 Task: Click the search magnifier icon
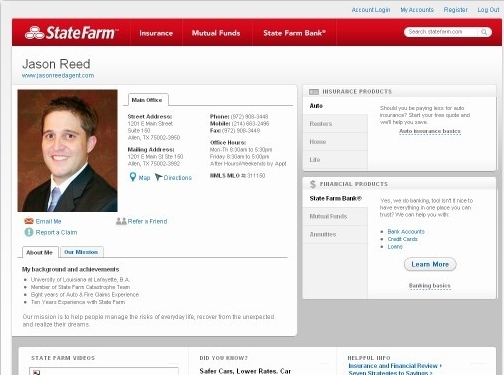[x=484, y=32]
